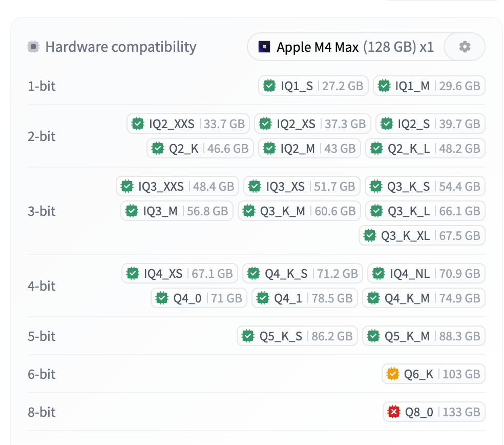Open the Q2_K_L 48.2 GB option
The height and width of the screenshot is (445, 504).
click(425, 148)
